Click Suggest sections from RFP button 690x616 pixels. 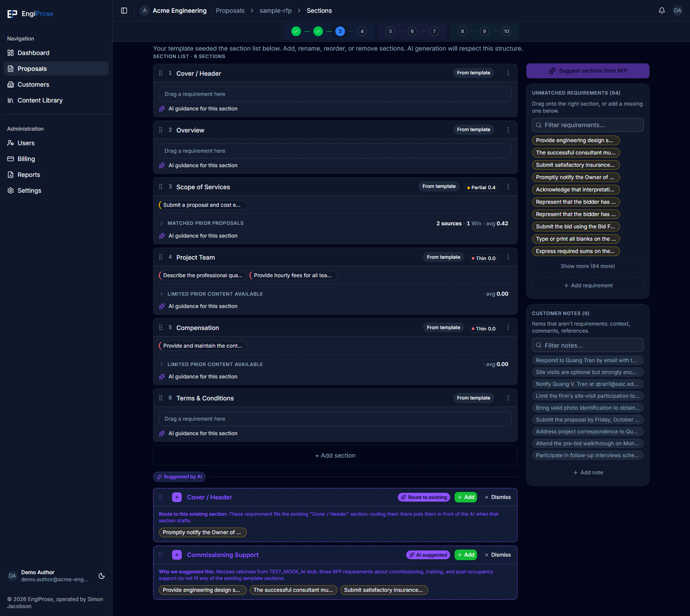coord(588,71)
